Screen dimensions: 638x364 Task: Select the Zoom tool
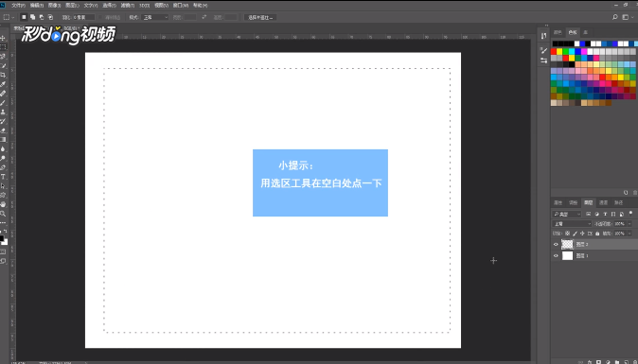[x=3, y=214]
